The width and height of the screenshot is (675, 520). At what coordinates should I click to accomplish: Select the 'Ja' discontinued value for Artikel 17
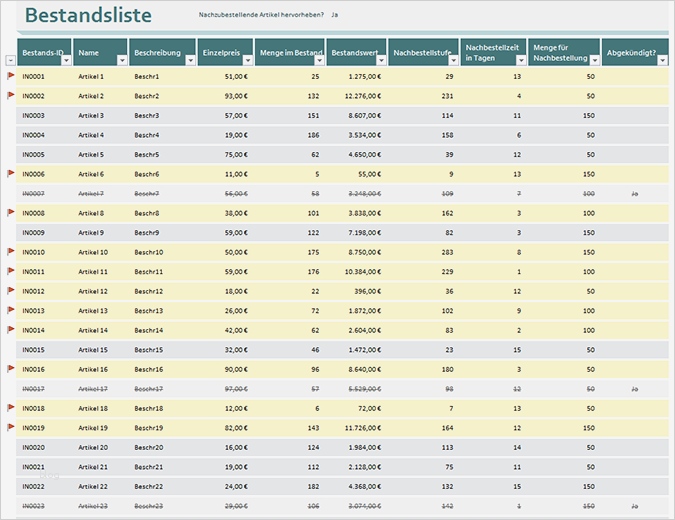[x=634, y=388]
